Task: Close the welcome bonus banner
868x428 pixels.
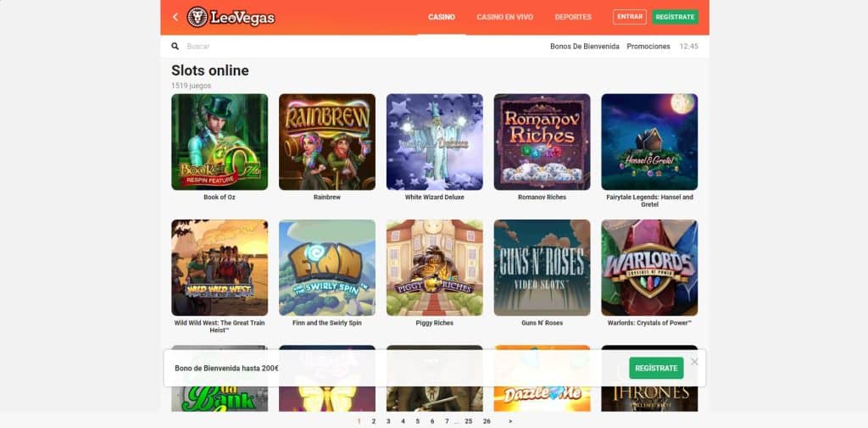Action: pyautogui.click(x=695, y=362)
